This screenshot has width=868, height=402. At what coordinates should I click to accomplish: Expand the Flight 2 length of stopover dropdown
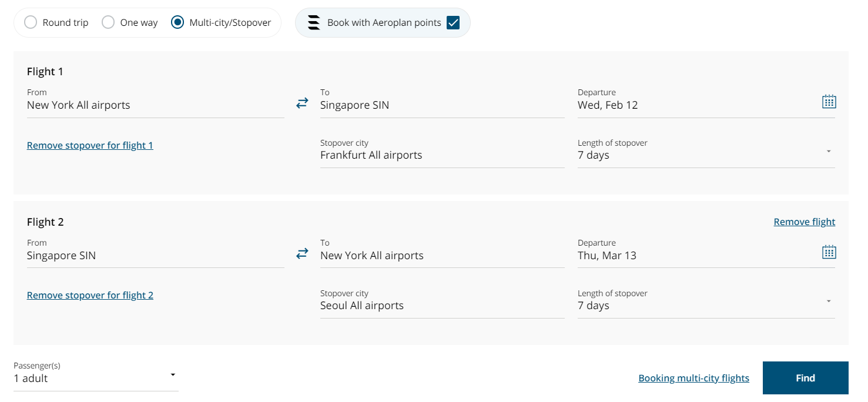[829, 301]
